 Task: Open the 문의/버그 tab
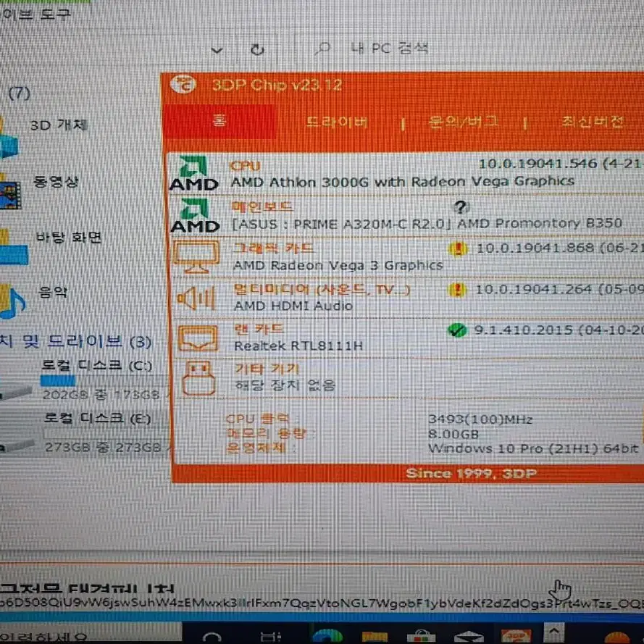point(464,122)
